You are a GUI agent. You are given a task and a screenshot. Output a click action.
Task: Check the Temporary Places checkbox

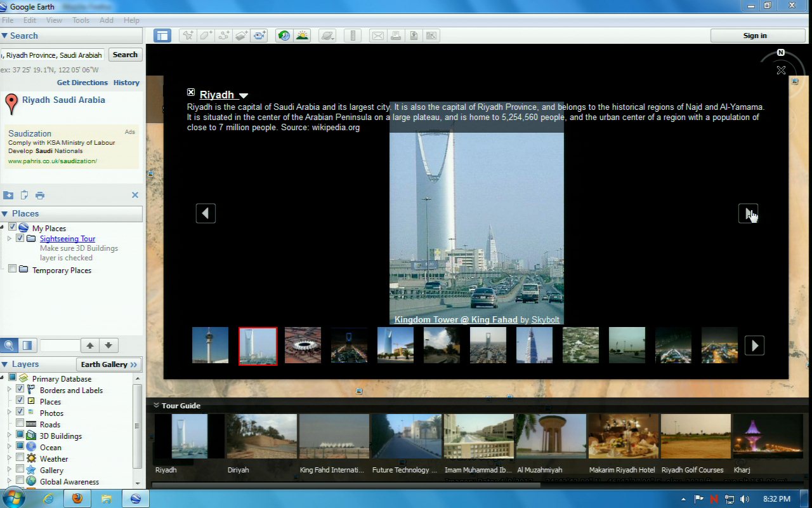12,270
